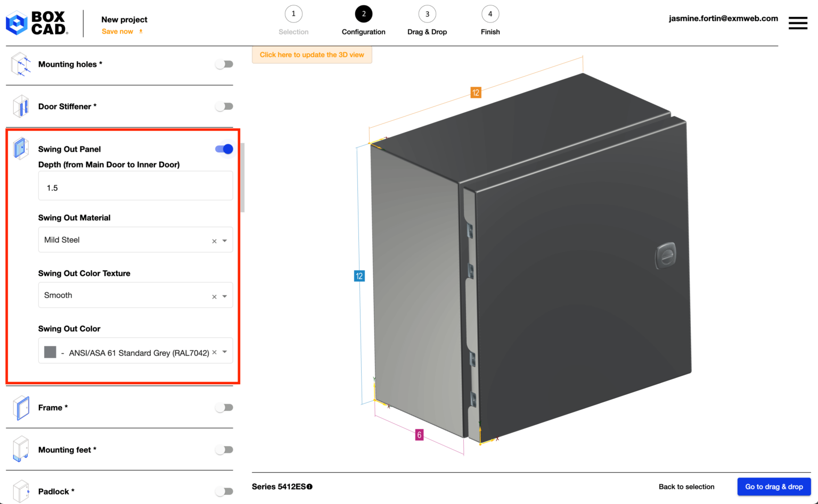
Task: Enable the Mounting holes toggle
Action: (224, 63)
